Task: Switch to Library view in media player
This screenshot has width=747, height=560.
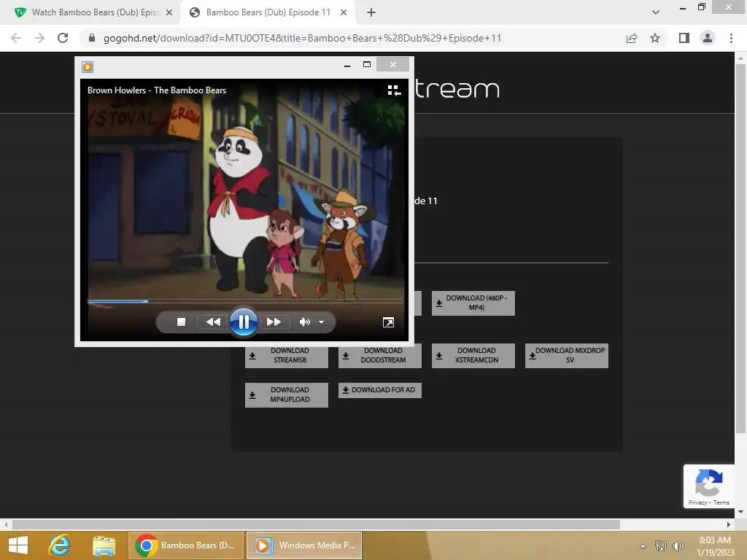Action: (394, 90)
